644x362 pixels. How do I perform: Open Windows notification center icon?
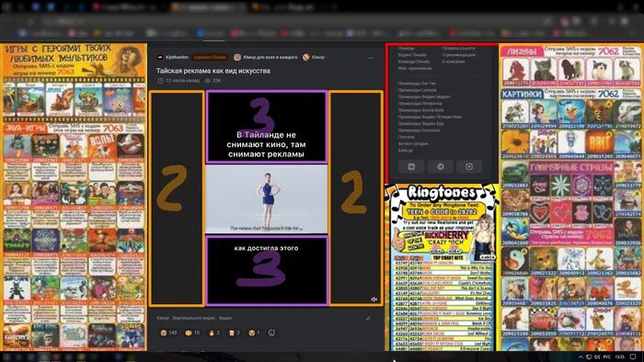pos(633,357)
